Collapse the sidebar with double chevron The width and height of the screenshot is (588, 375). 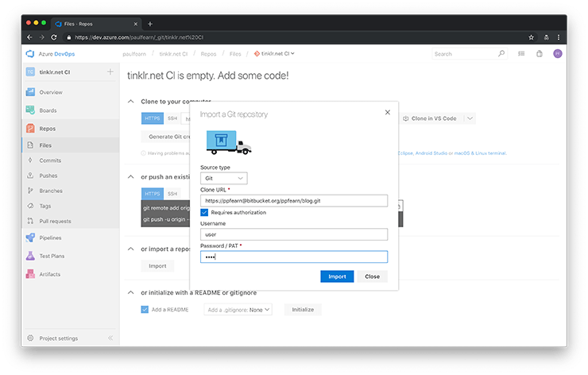[110, 338]
